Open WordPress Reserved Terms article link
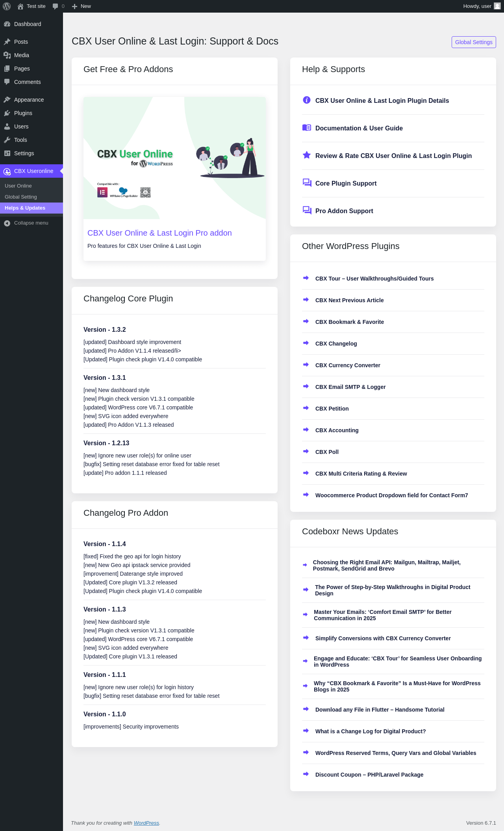This screenshot has height=831, width=504. pyautogui.click(x=396, y=753)
